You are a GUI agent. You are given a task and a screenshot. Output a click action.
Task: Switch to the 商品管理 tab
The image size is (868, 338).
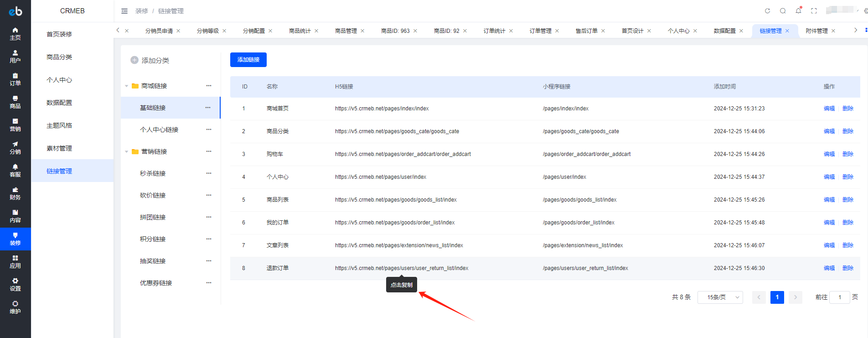[346, 31]
